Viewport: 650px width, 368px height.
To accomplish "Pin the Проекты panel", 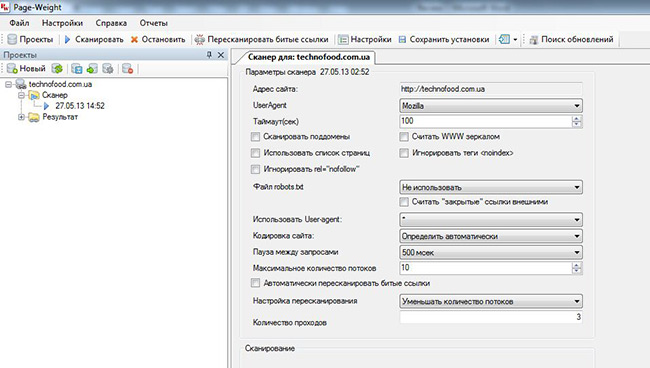I will coord(209,55).
